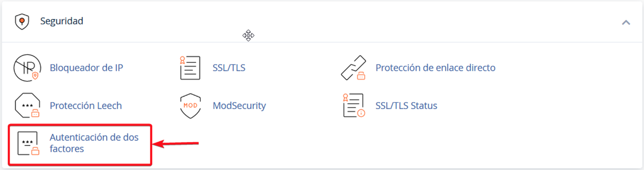Open Protección de enlace directo link
This screenshot has height=170, width=644.
point(436,68)
